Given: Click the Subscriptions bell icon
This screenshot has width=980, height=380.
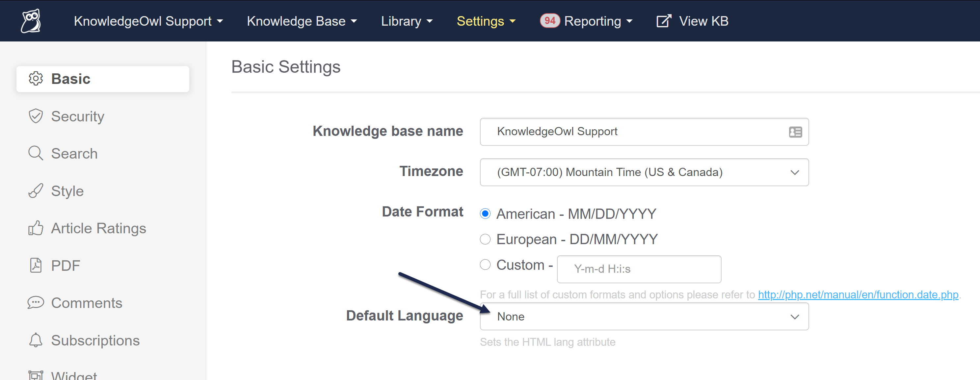Looking at the screenshot, I should pos(36,340).
